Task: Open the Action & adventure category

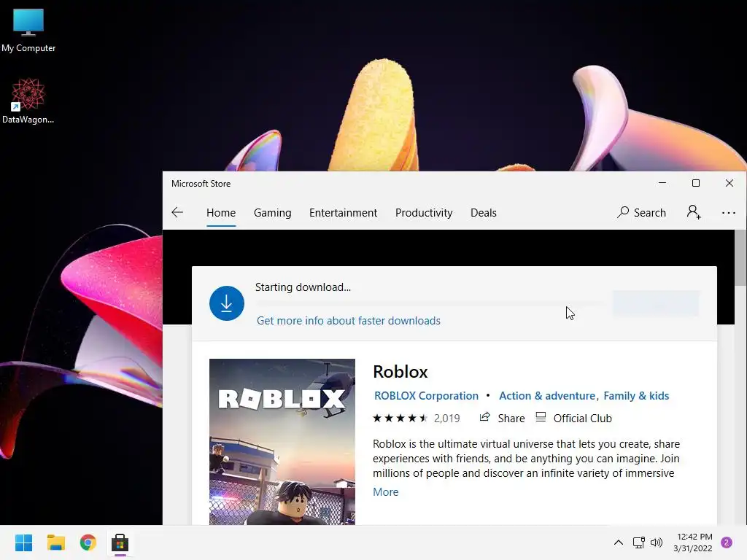Action: 547,396
